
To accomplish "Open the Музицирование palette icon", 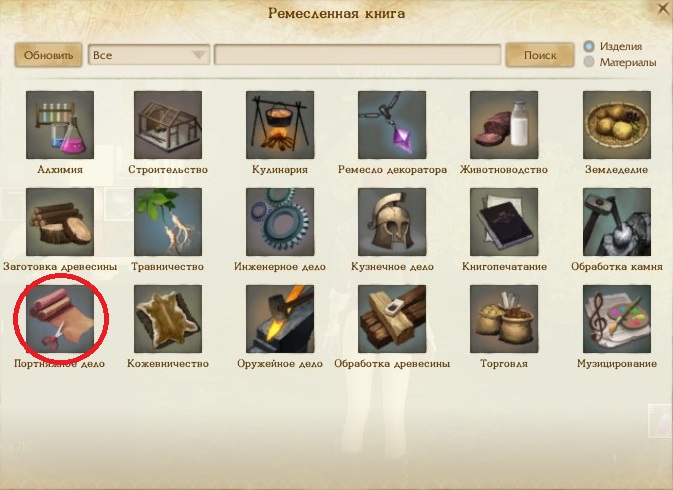I will coord(617,319).
